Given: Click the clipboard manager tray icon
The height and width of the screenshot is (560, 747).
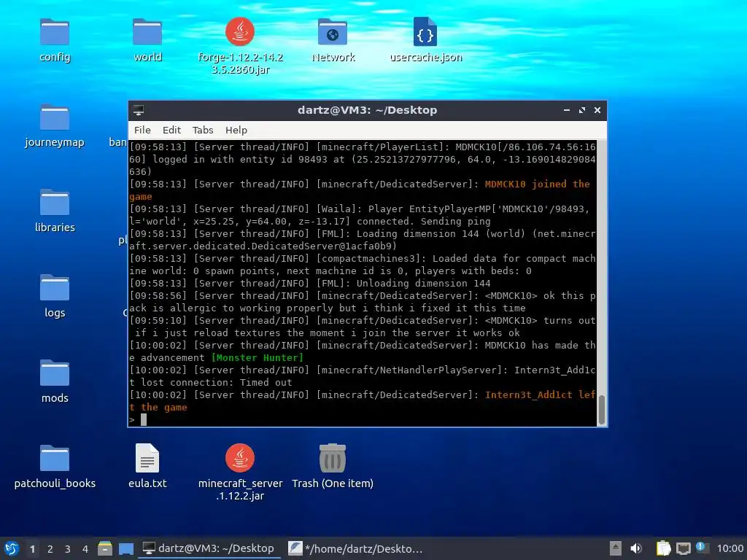Looking at the screenshot, I should pyautogui.click(x=663, y=548).
